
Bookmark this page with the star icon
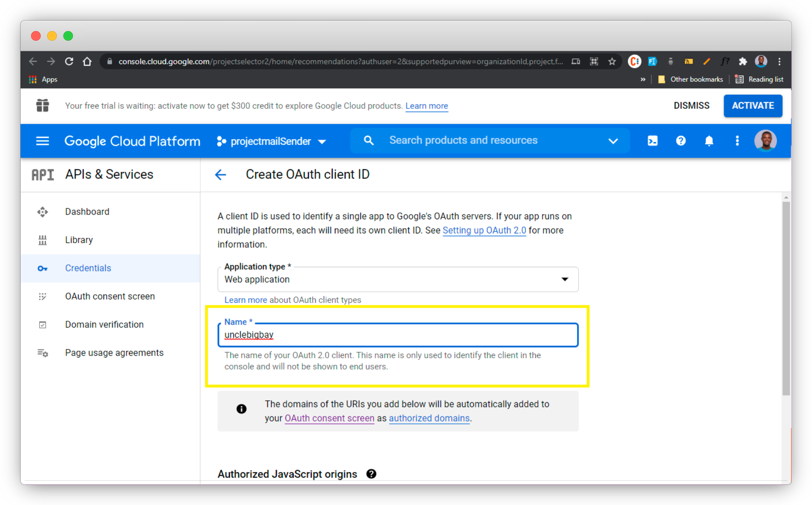click(x=612, y=62)
